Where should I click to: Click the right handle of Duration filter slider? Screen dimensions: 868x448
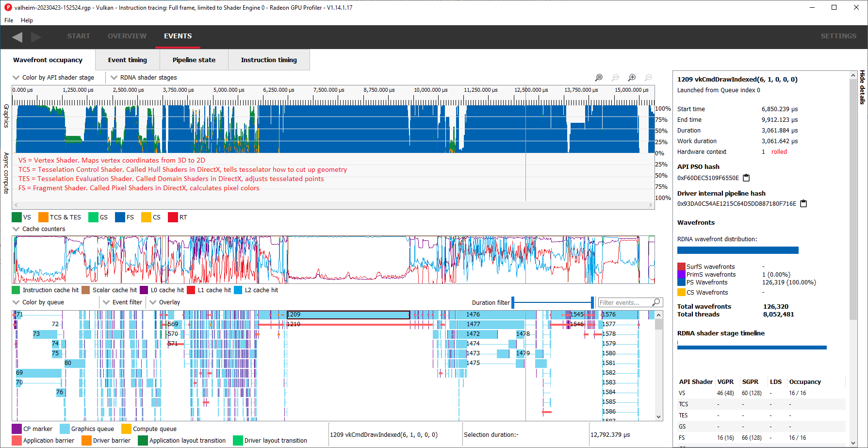tap(592, 302)
